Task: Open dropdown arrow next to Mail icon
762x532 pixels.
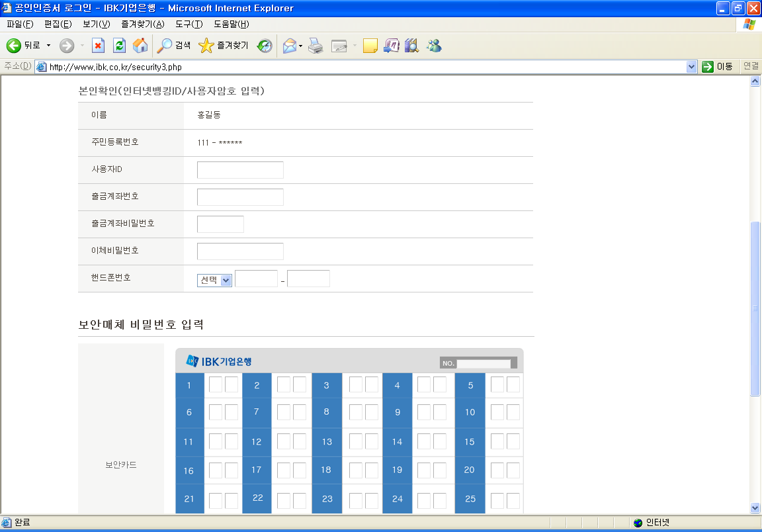Action: (300, 46)
